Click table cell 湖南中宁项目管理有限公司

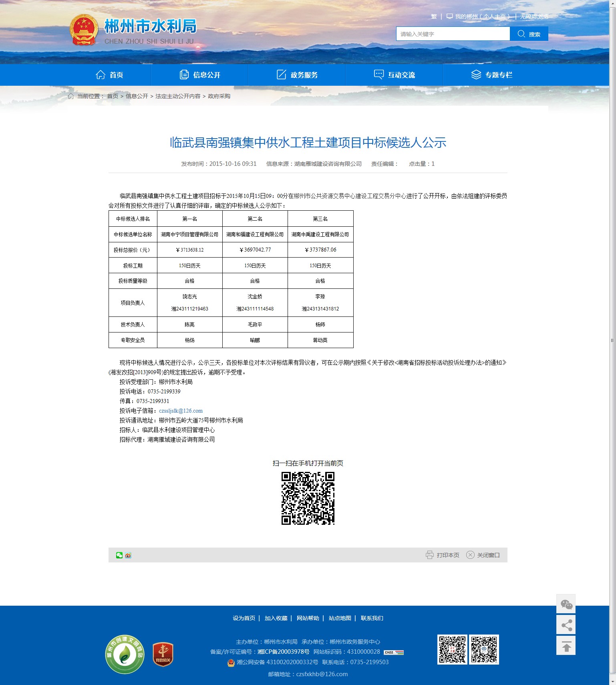coord(190,234)
